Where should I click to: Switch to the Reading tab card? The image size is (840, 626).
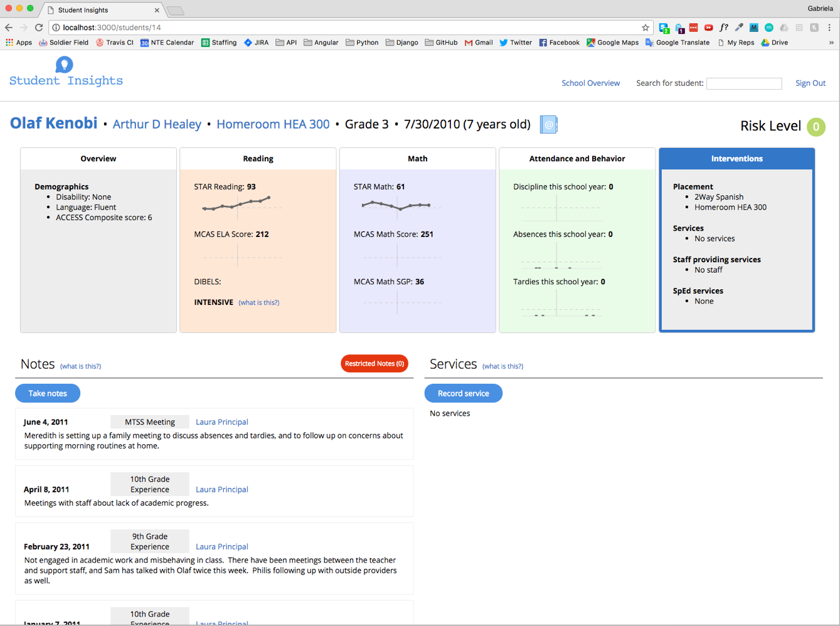point(258,158)
